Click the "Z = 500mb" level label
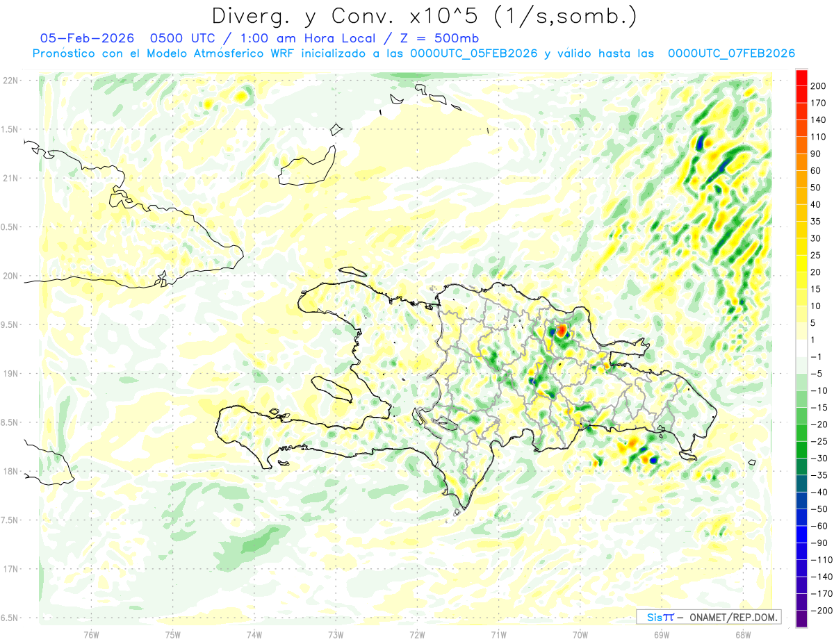 pyautogui.click(x=440, y=38)
